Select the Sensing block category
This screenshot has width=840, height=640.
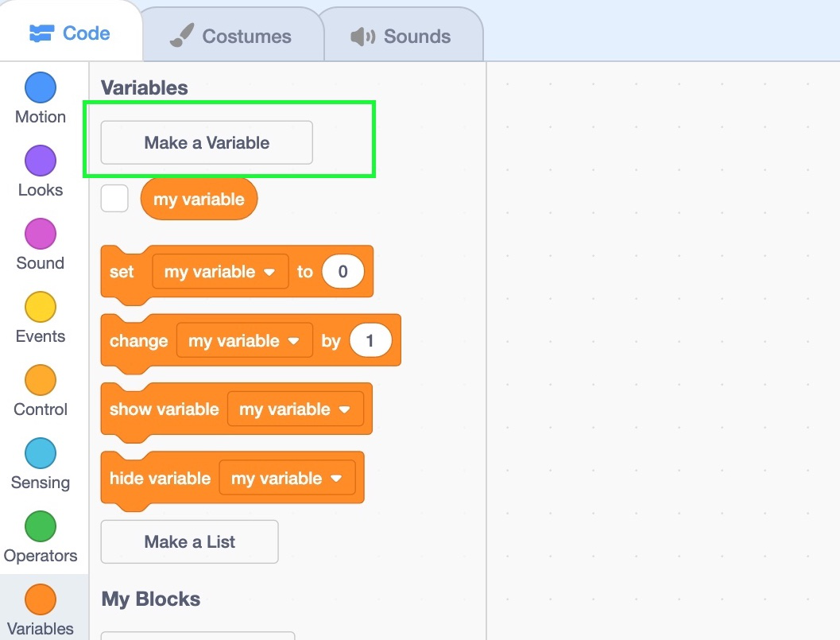point(41,454)
